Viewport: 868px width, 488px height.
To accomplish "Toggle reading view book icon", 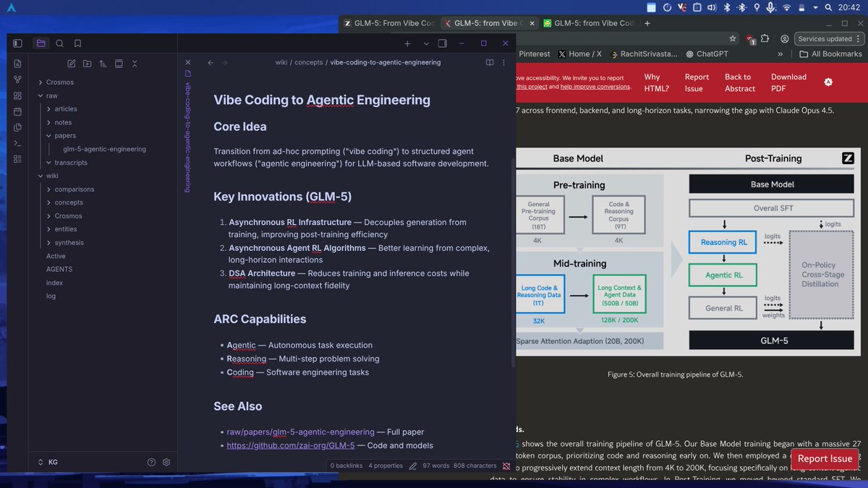I will [x=490, y=63].
